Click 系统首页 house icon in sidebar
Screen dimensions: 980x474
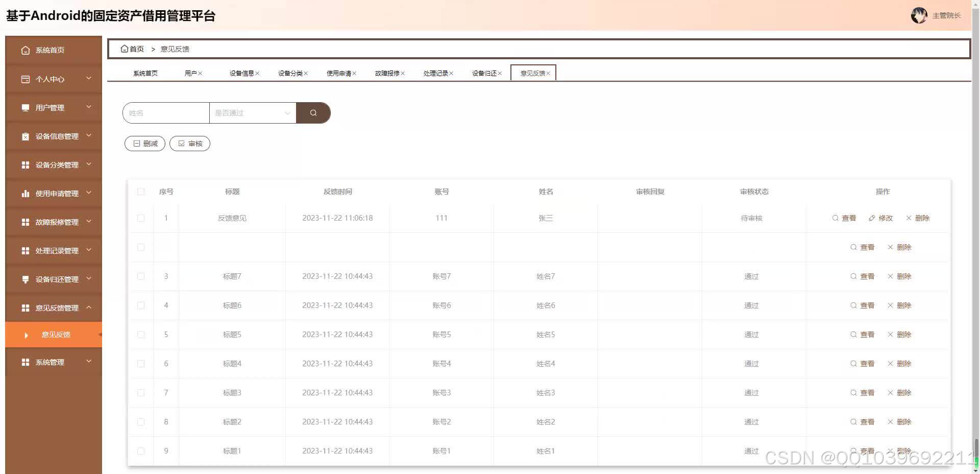pos(26,50)
